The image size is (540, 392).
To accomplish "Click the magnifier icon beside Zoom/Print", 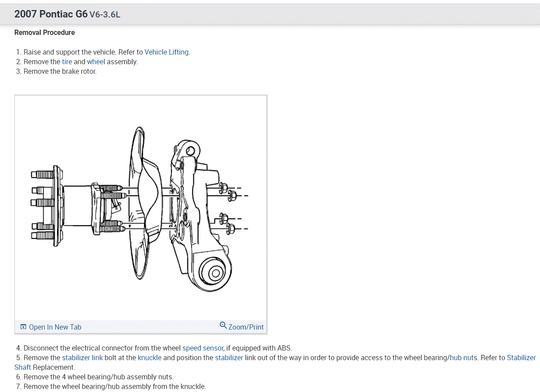I will point(223,326).
